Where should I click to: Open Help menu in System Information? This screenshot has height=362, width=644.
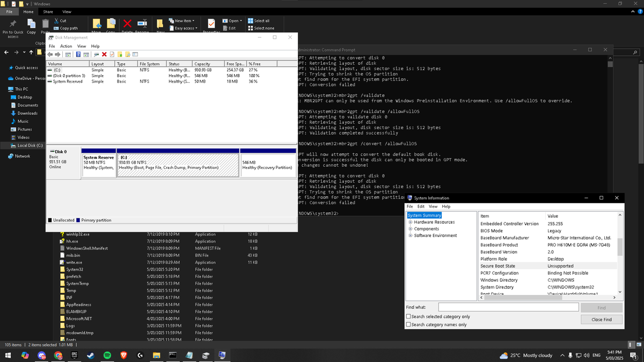click(x=446, y=206)
